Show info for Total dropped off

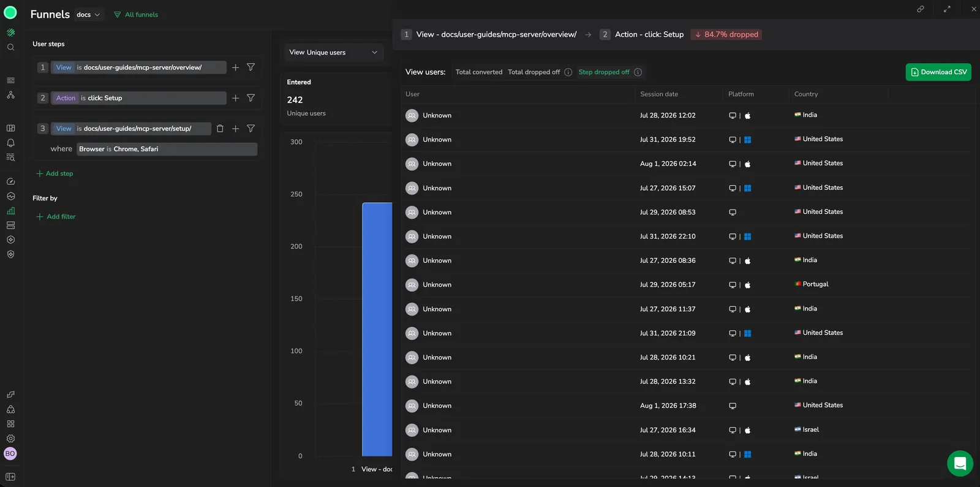tap(568, 72)
